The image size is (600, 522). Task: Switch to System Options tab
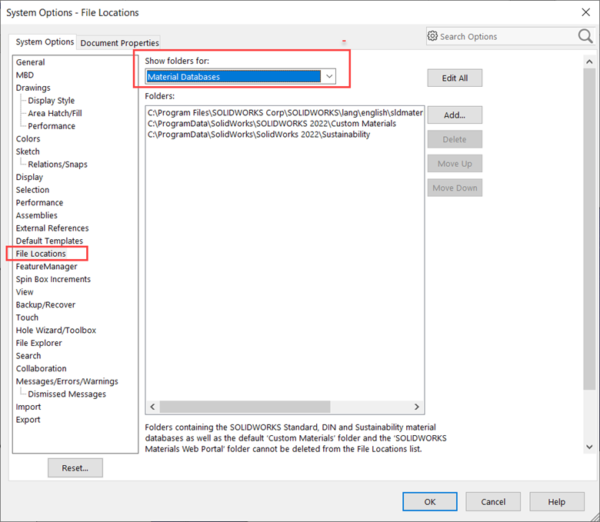[x=44, y=42]
